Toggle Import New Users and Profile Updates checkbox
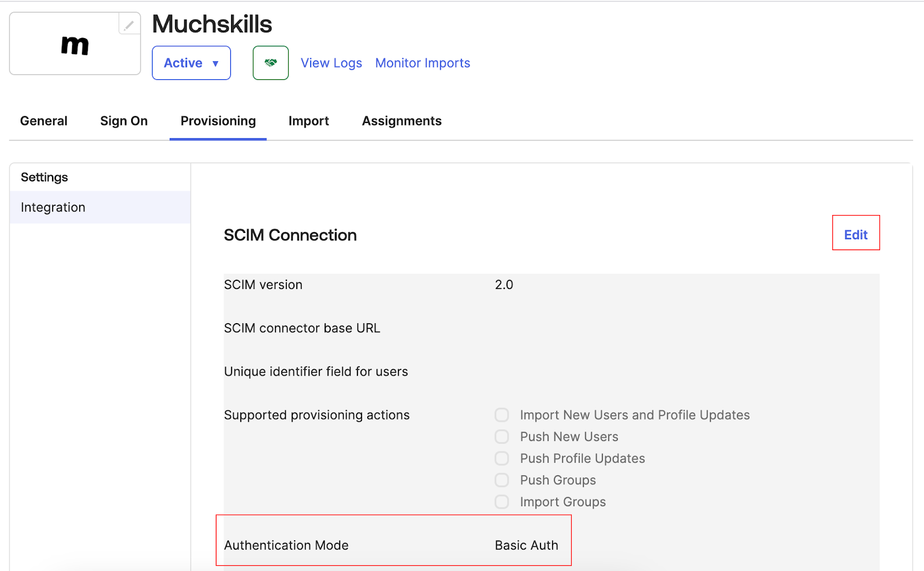The width and height of the screenshot is (924, 571). (502, 415)
